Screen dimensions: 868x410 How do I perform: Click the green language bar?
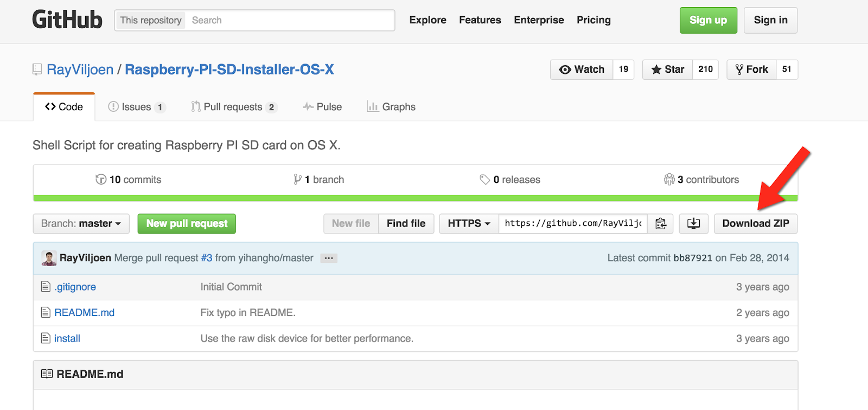coord(415,198)
